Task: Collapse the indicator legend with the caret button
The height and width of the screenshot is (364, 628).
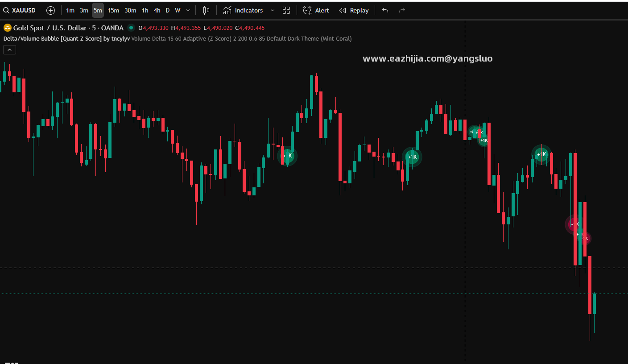Action: [9, 50]
